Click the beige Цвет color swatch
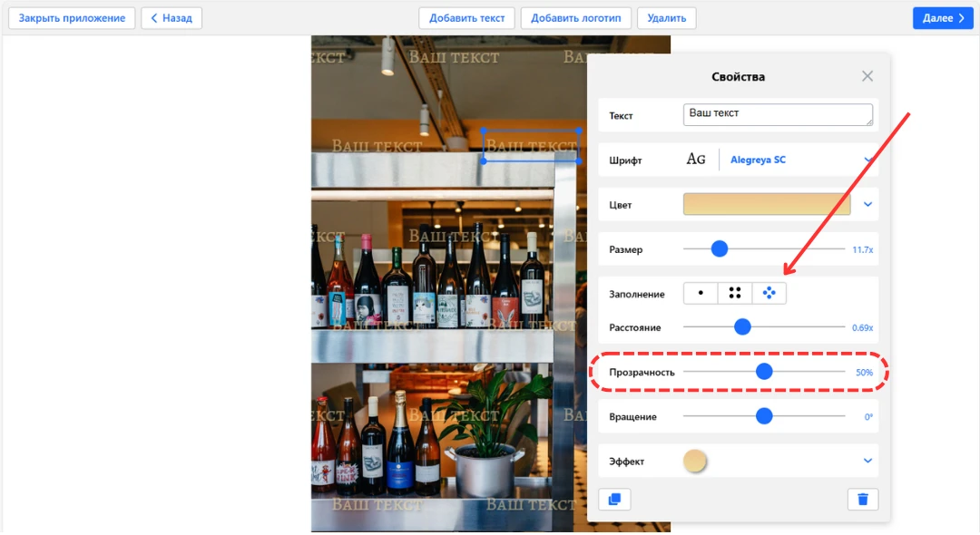Image resolution: width=980 pixels, height=535 pixels. click(766, 204)
